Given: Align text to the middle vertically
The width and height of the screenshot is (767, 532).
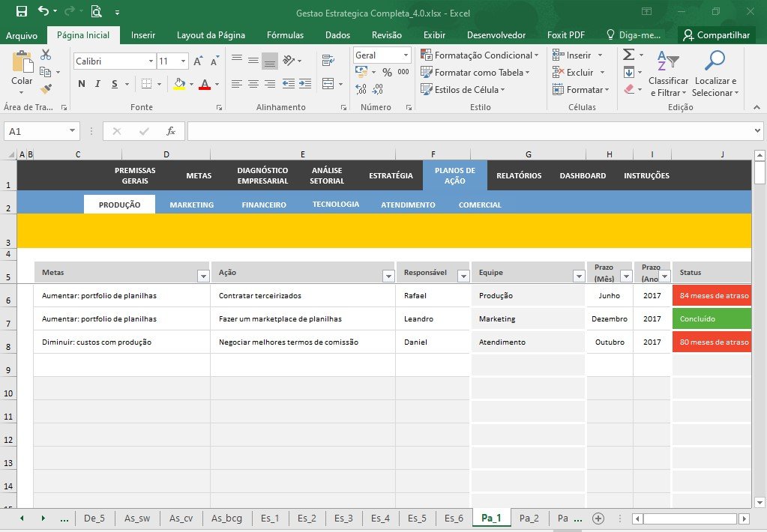Looking at the screenshot, I should coord(253,61).
